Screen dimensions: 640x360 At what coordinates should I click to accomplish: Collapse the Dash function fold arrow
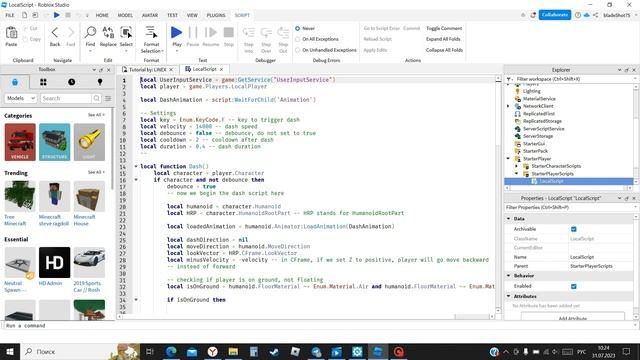[136, 167]
